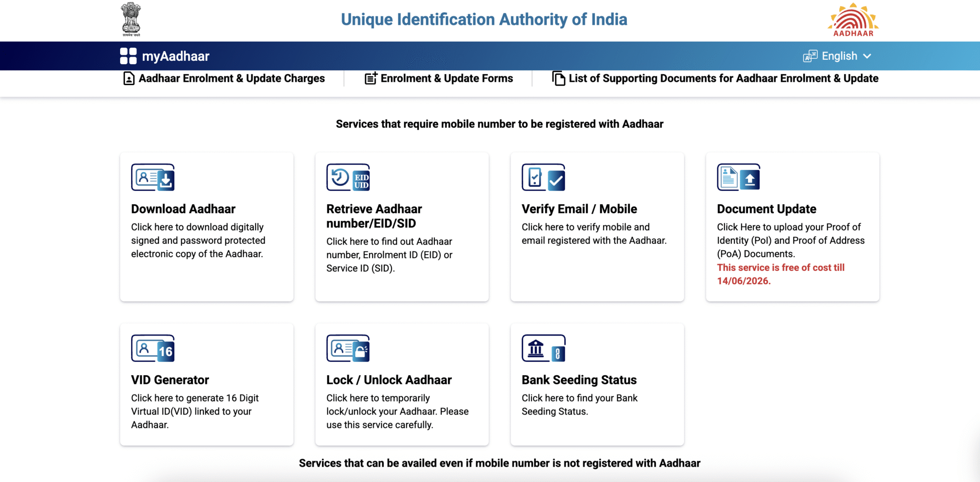Expand the language chevron arrow
This screenshot has width=980, height=482.
(x=867, y=56)
